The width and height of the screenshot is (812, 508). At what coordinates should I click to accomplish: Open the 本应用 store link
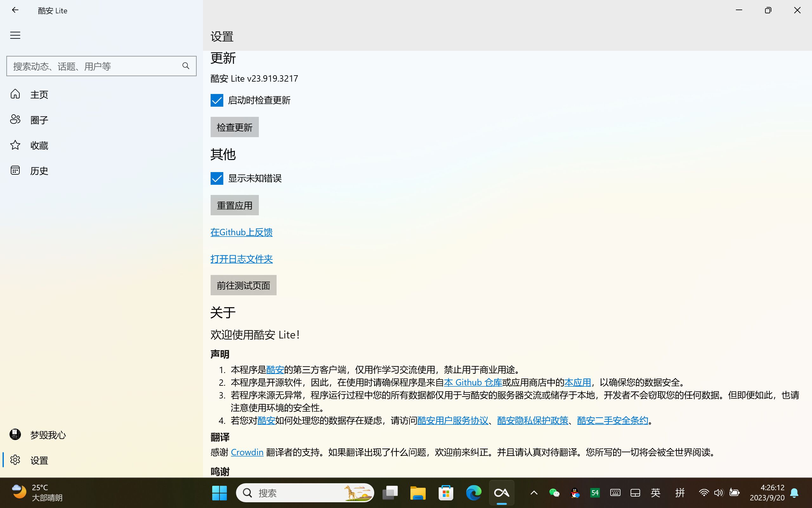[578, 382]
